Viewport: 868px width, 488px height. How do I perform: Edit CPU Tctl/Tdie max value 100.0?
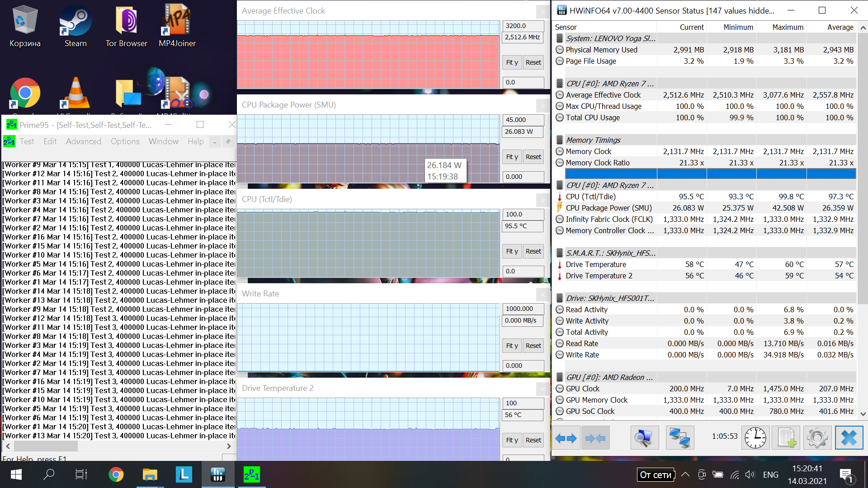(x=523, y=214)
